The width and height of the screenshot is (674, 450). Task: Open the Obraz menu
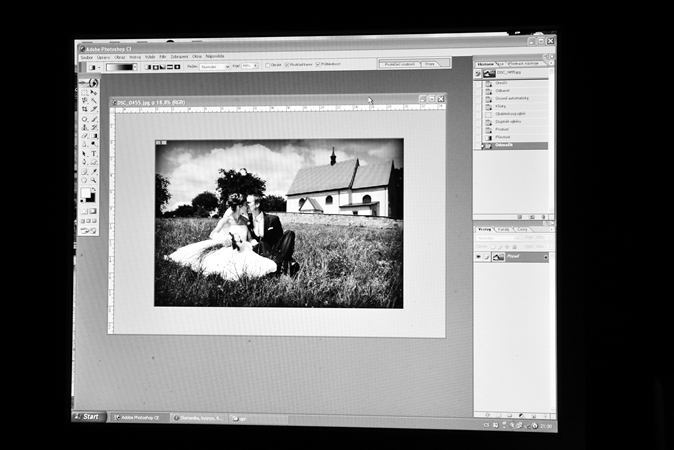[119, 57]
